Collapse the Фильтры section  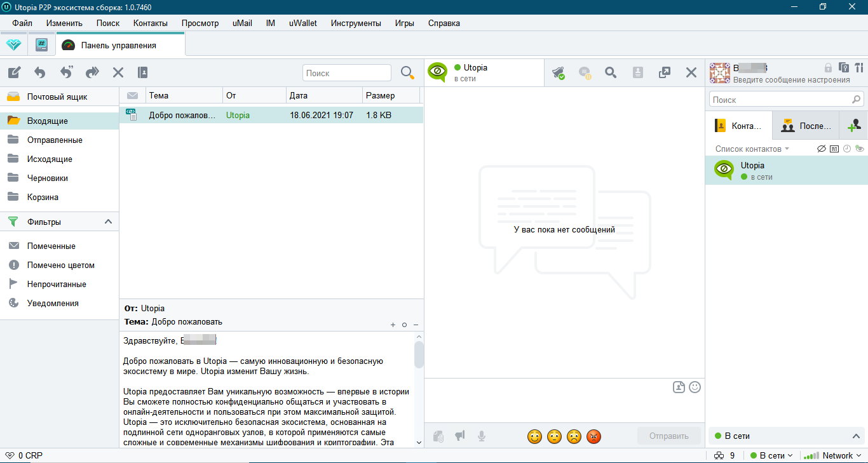pos(108,222)
